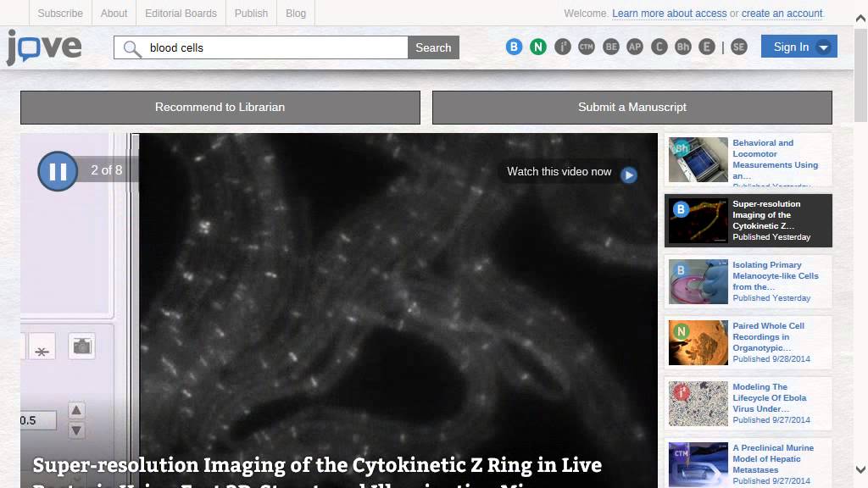The image size is (868, 488).
Task: Follow the Learn more about access link
Action: 670,14
